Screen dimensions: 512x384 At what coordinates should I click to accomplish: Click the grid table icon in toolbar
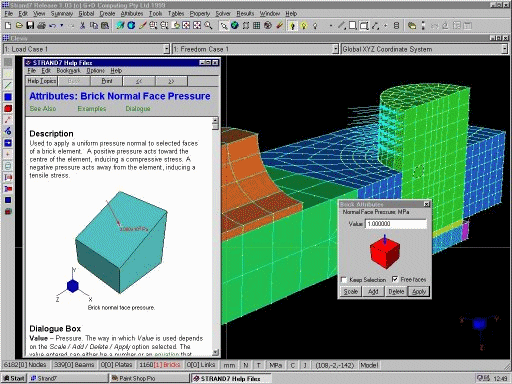[256, 25]
